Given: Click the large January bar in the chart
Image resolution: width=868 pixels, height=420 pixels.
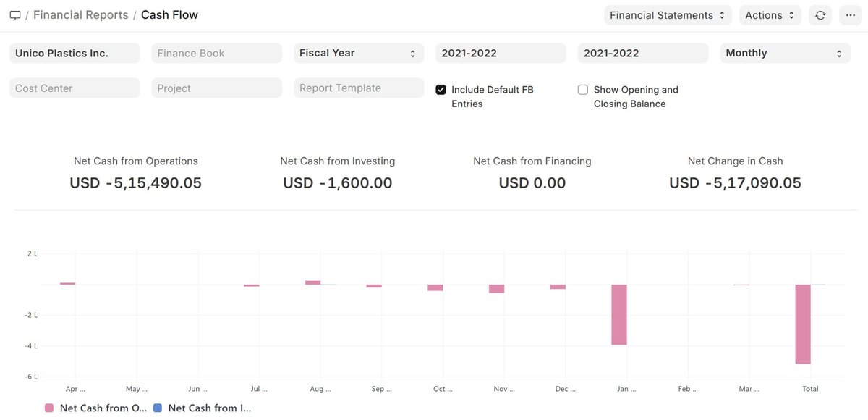Looking at the screenshot, I should 619,315.
